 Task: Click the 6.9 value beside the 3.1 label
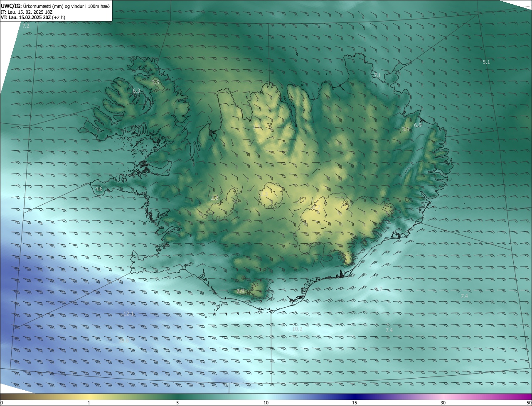(418, 125)
